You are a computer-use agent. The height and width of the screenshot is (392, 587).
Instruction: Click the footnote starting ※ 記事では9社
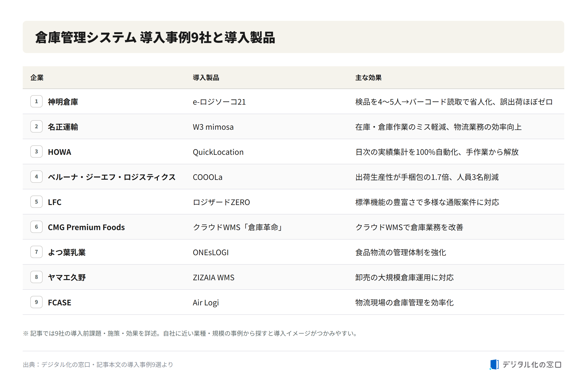tap(191, 334)
